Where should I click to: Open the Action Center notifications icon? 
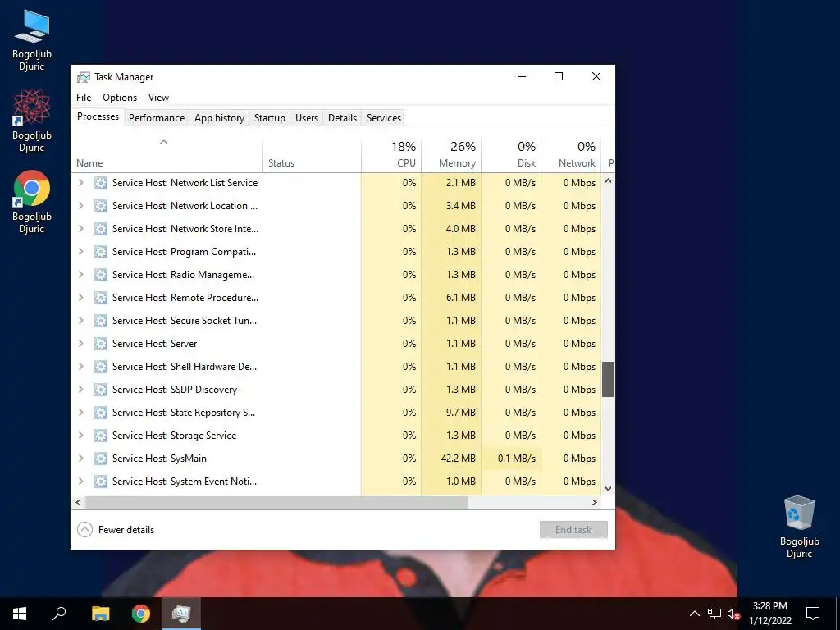tap(813, 614)
